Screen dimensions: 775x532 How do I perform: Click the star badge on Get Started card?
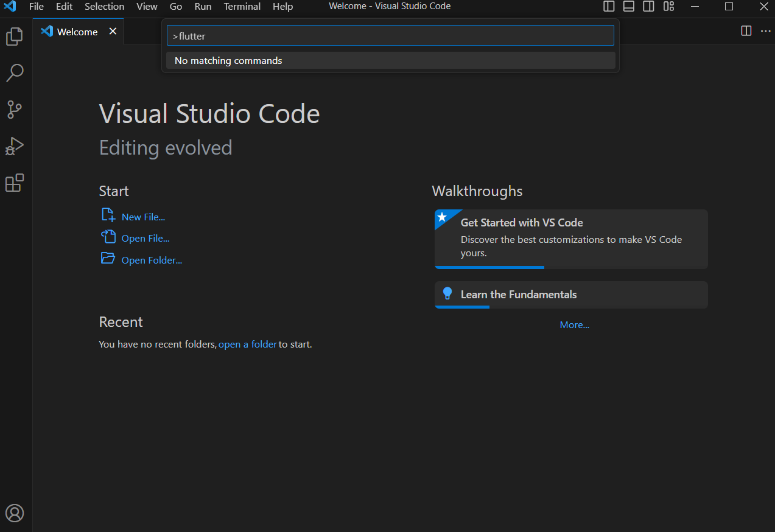[442, 217]
